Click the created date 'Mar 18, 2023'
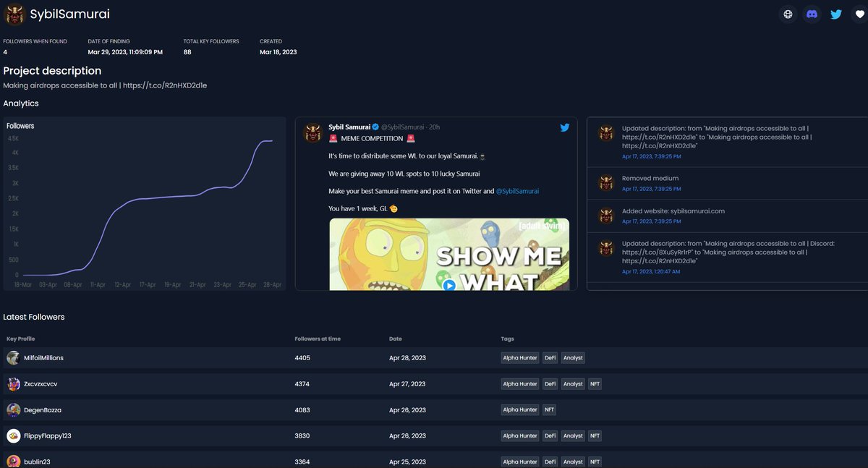 click(278, 52)
